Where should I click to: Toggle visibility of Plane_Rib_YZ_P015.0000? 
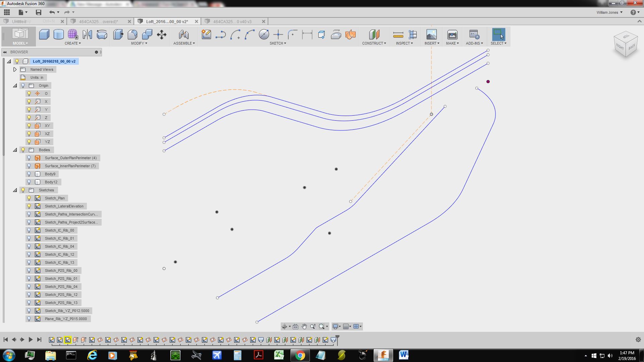29,319
